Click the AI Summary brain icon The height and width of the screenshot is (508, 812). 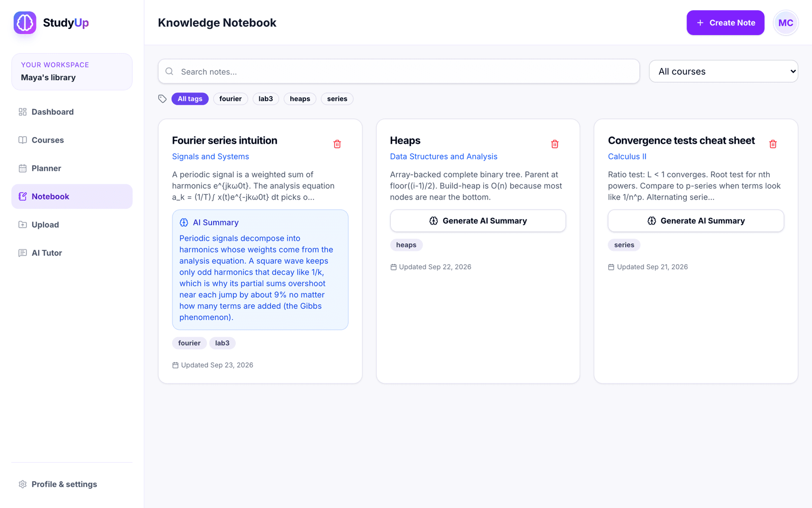(x=184, y=223)
